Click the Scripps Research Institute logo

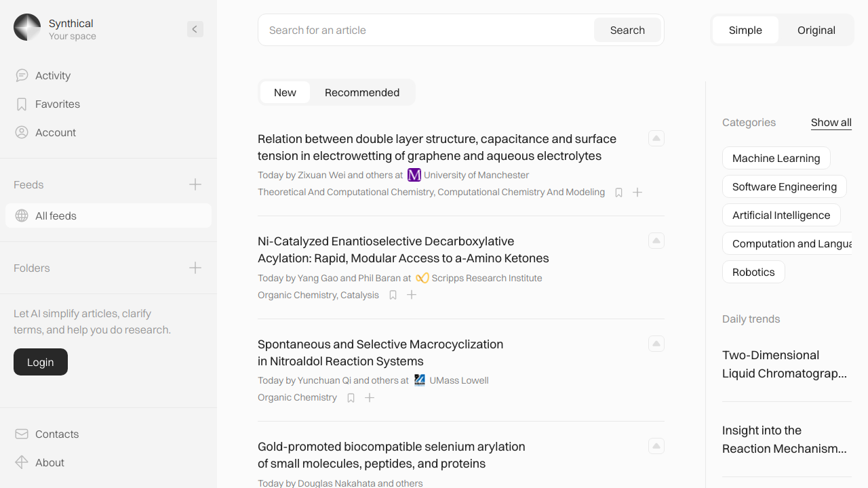pyautogui.click(x=422, y=278)
